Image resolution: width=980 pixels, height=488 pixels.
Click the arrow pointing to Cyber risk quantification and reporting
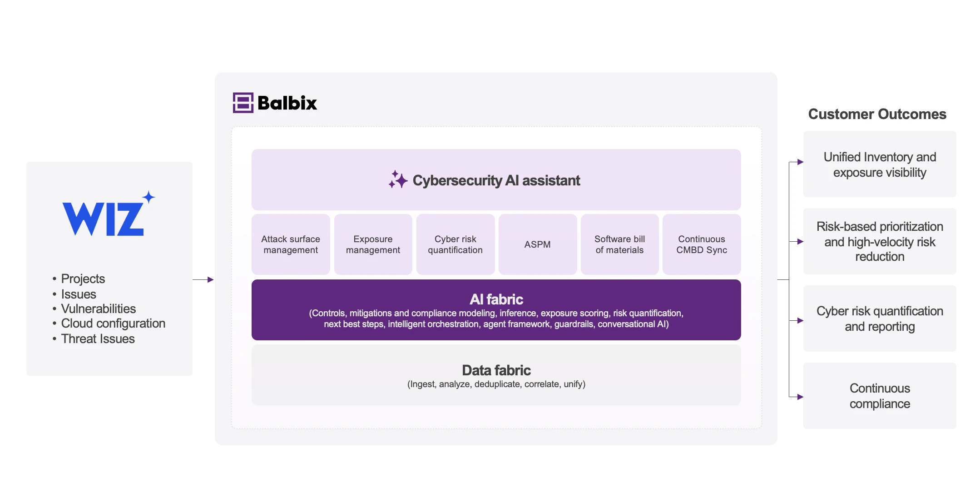[799, 320]
